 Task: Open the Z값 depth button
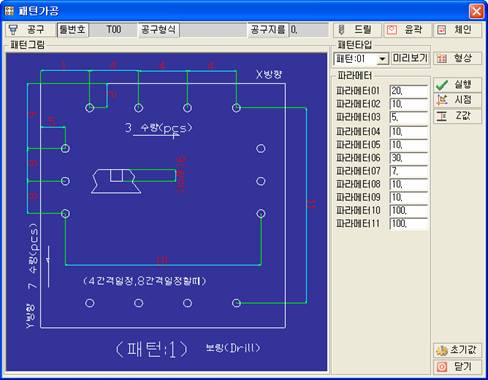[x=457, y=116]
